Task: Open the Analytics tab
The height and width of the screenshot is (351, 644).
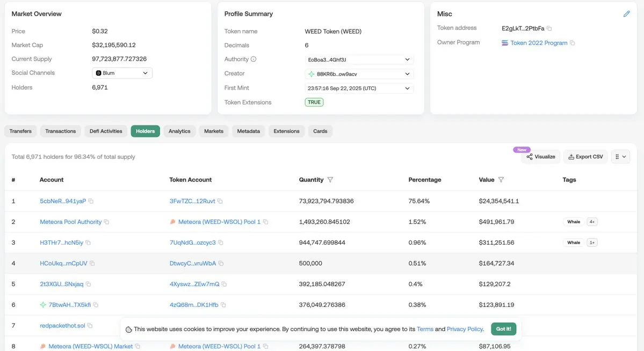Action: tap(179, 131)
